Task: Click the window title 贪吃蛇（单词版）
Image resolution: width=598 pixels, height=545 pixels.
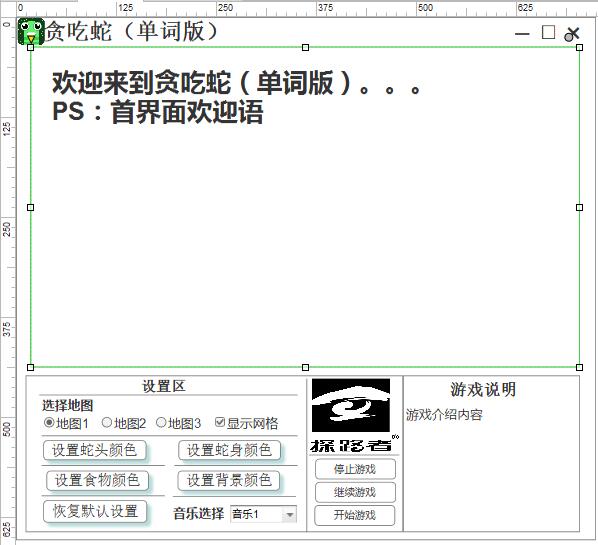Action: (x=132, y=31)
